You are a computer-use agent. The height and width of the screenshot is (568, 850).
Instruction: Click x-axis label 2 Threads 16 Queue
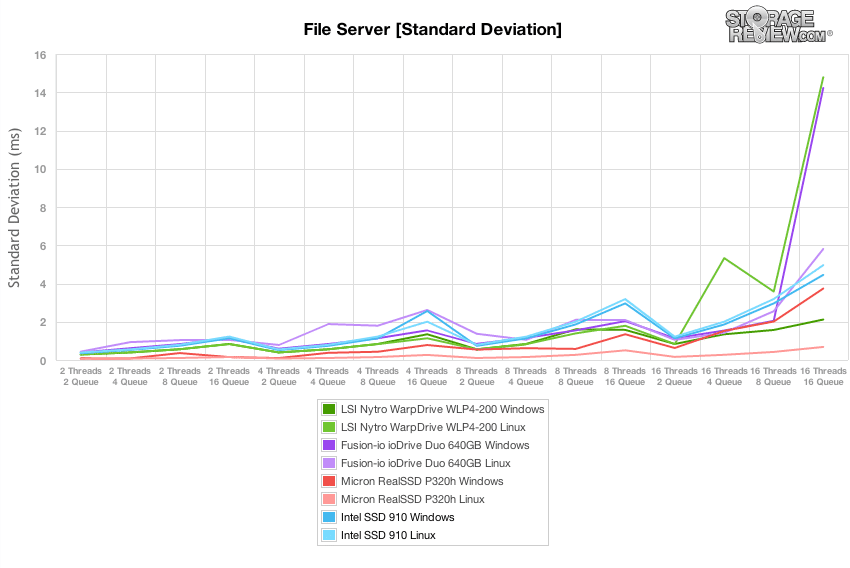pos(229,377)
